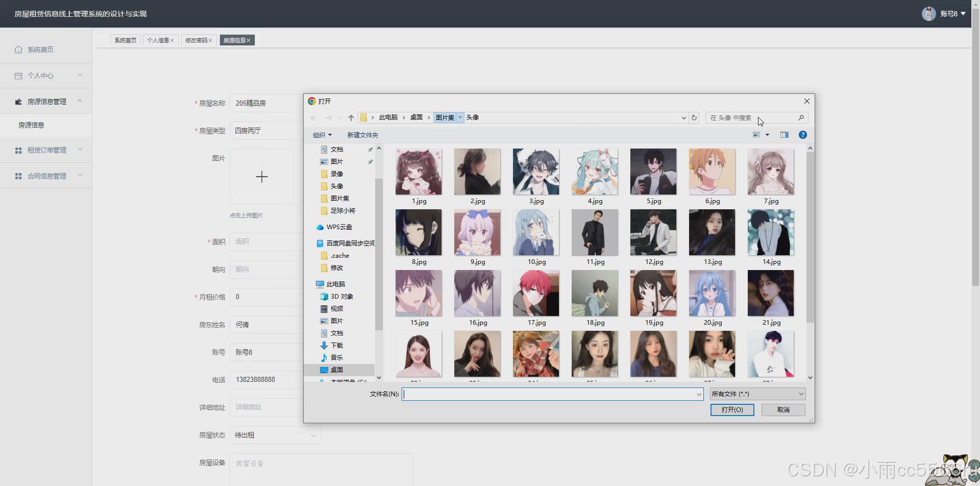Open the dialog help question mark
980x486 pixels.
tap(803, 135)
